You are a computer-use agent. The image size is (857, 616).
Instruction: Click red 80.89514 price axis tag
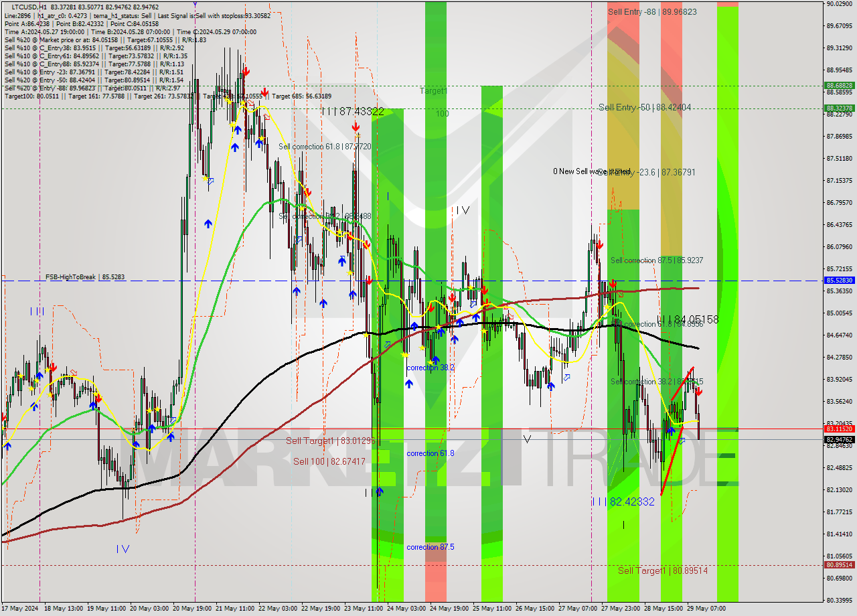coord(839,565)
